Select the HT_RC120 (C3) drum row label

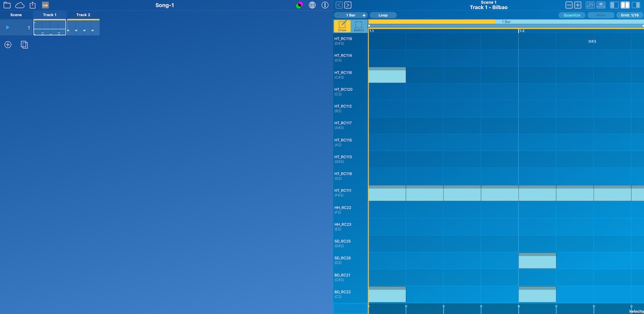351,92
